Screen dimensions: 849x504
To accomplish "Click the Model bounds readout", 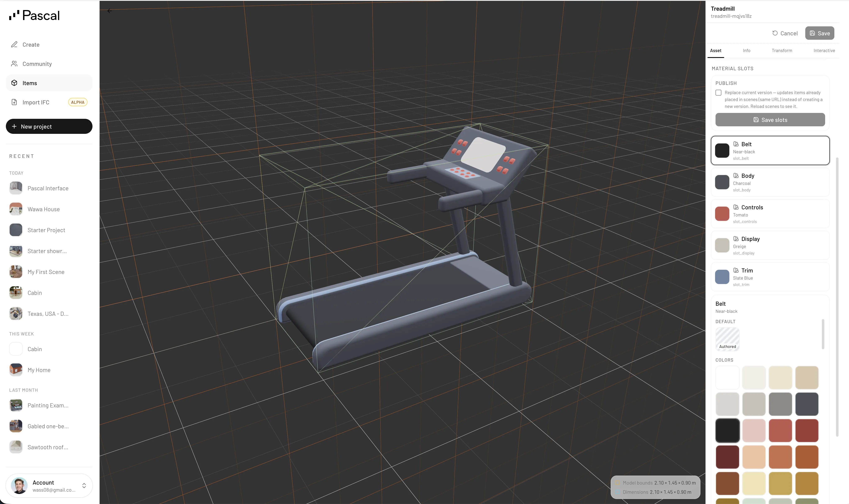I will coord(656,483).
